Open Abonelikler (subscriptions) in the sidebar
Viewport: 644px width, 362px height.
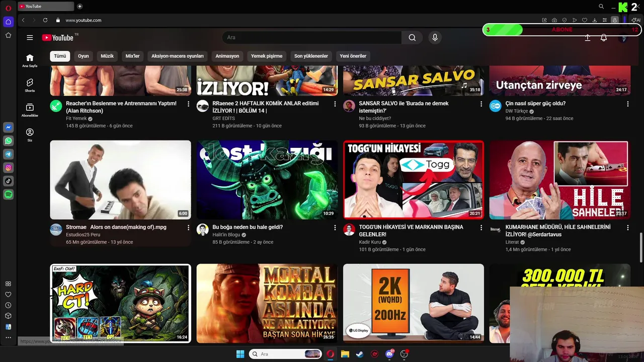[30, 110]
